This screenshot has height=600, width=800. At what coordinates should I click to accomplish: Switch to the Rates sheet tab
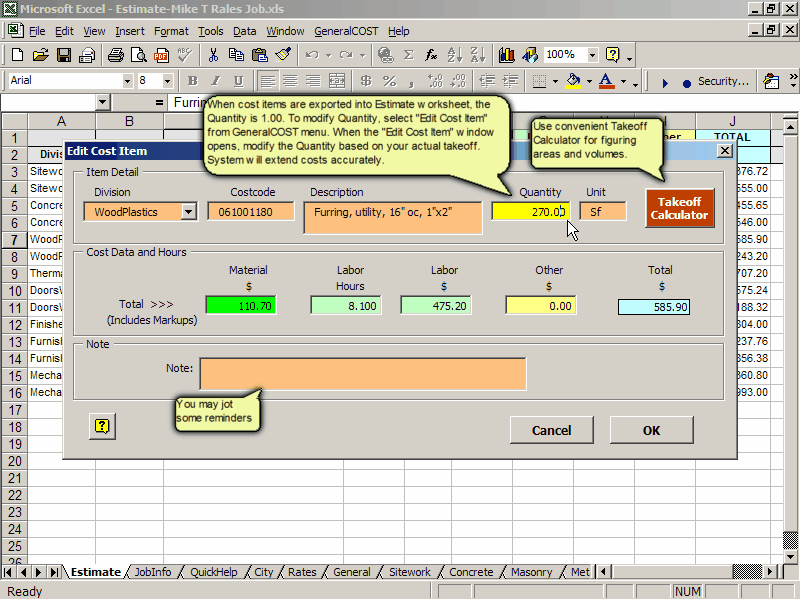point(302,572)
